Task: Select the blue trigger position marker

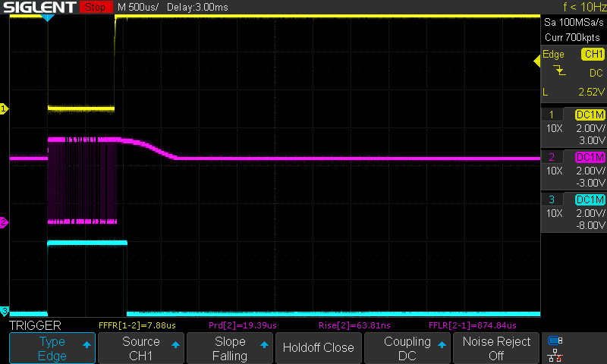Action: click(x=47, y=17)
